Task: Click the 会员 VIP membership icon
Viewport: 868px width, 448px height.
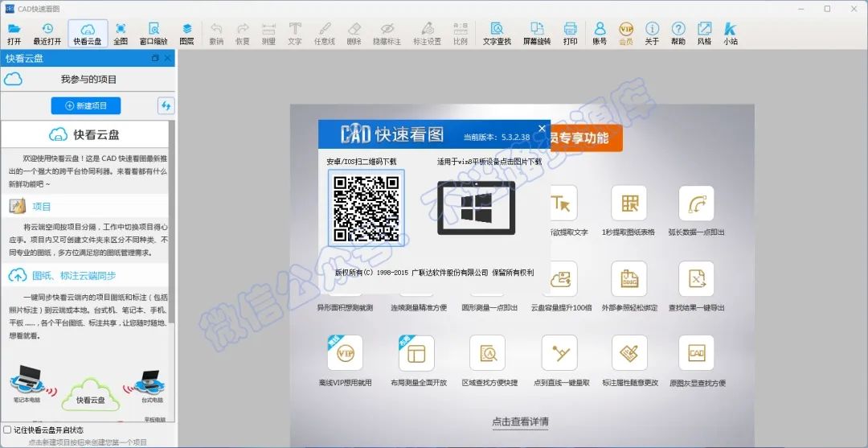Action: tap(626, 34)
